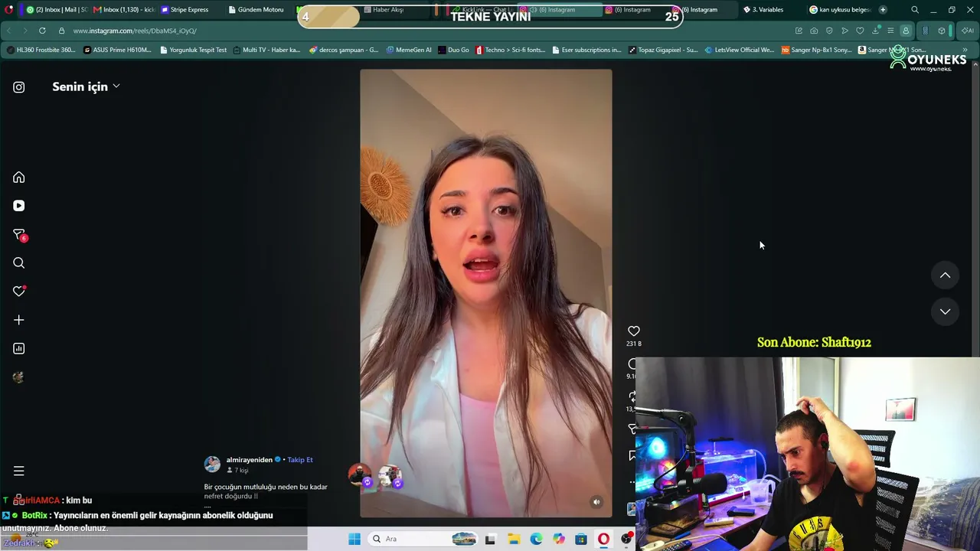Screen dimensions: 980x551
Task: Switch to the Inbox Mail browser tab
Action: coord(57,10)
